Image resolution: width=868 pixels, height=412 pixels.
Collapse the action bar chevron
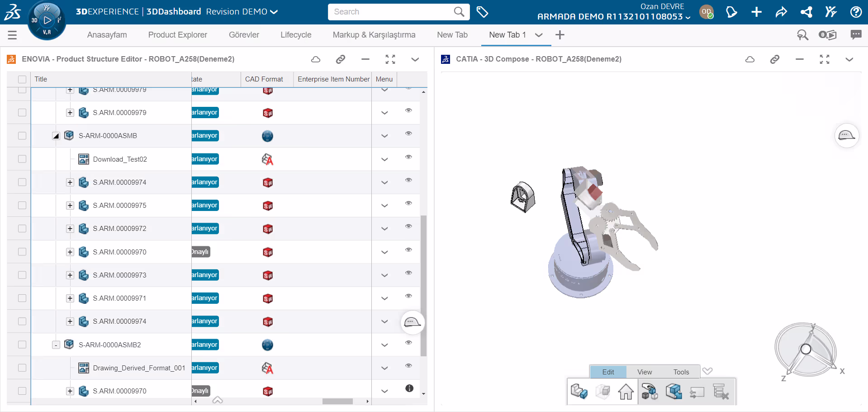coord(707,371)
